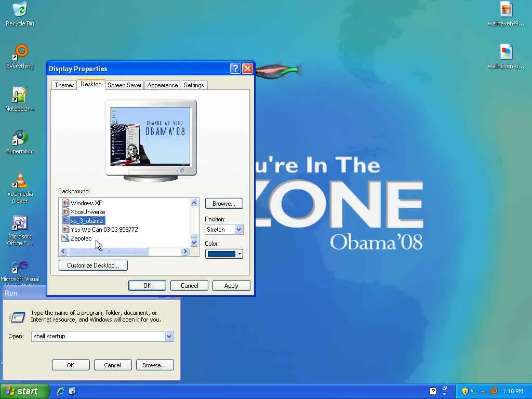This screenshot has height=399, width=532.
Task: Click background list scroll right arrow
Action: tap(185, 251)
